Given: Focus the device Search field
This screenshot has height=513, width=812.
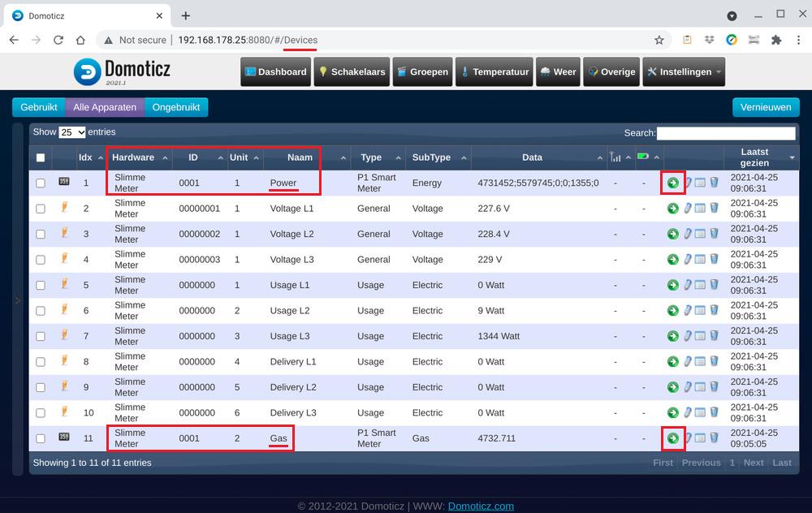Looking at the screenshot, I should click(726, 133).
